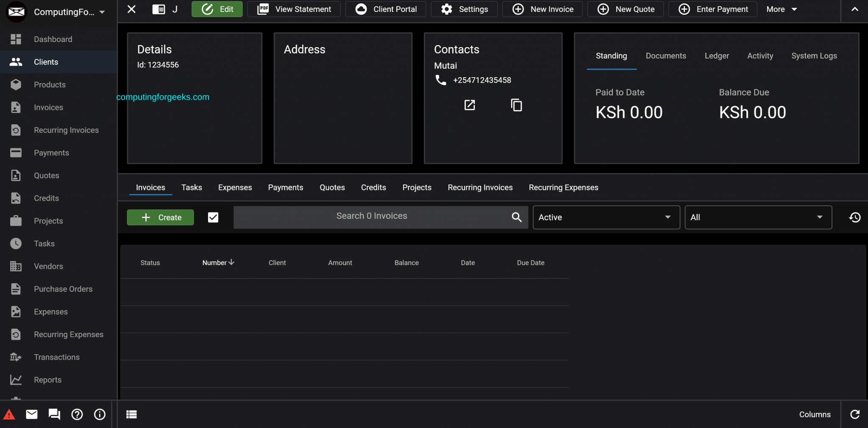The image size is (868, 428).
Task: Switch to the Ledger tab
Action: [717, 56]
